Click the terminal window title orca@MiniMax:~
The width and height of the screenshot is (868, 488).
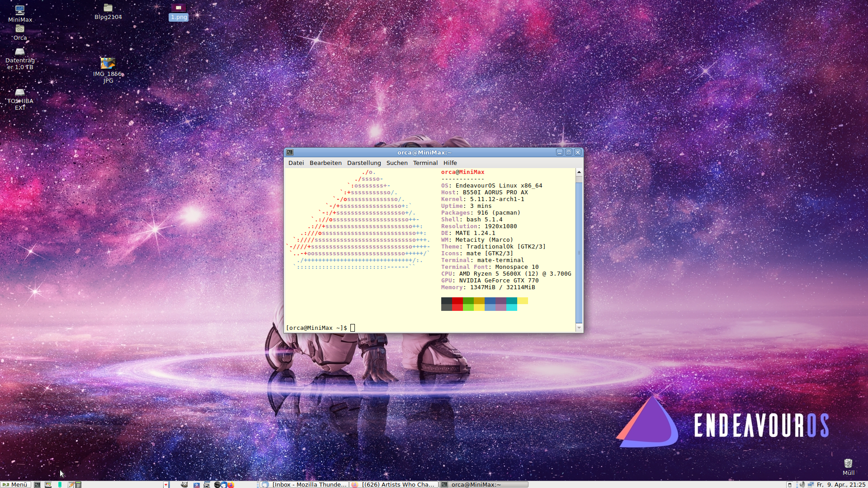click(x=425, y=152)
